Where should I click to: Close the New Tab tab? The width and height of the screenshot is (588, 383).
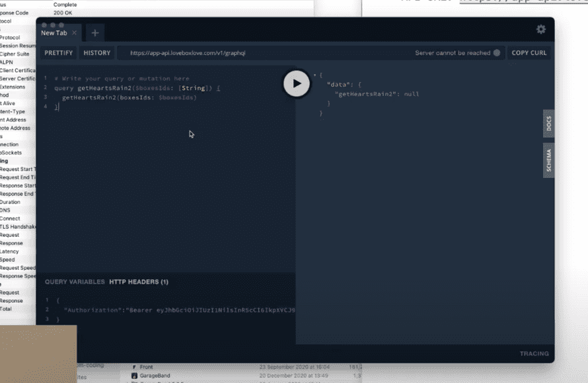(74, 32)
